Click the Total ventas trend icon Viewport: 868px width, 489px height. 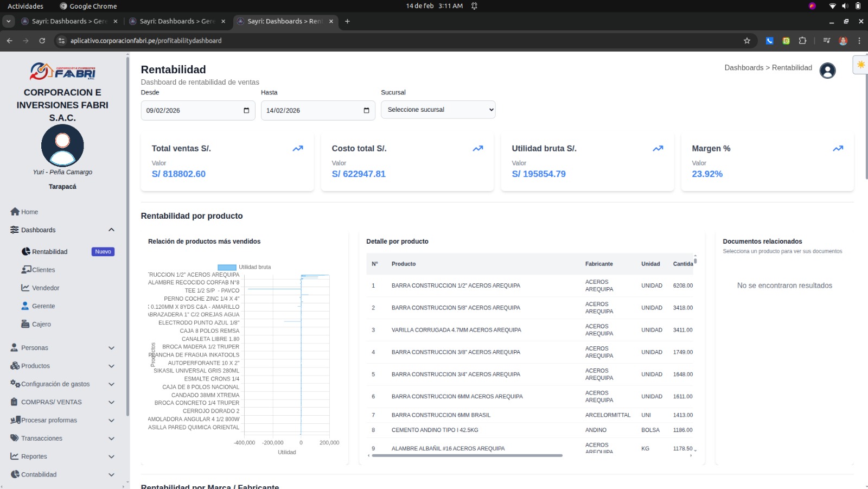click(x=298, y=149)
